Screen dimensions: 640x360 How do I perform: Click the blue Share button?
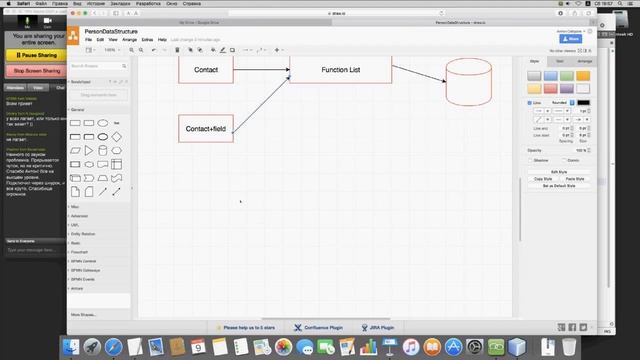pyautogui.click(x=571, y=39)
